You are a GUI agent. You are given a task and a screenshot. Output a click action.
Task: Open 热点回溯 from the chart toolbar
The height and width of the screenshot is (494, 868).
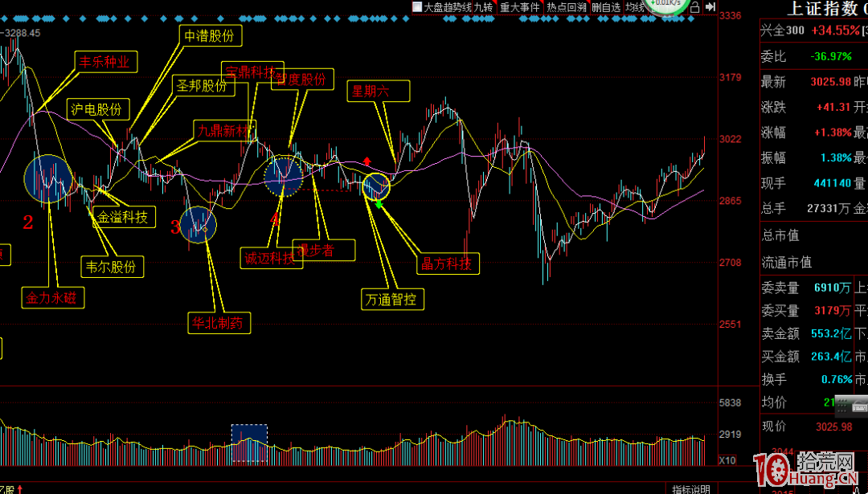click(566, 7)
